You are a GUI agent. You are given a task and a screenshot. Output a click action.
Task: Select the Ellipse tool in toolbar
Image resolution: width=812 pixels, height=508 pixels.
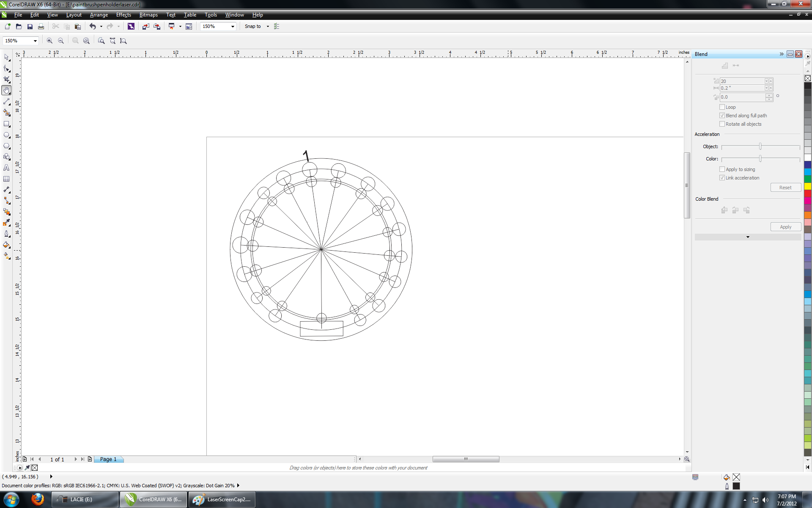[8, 135]
